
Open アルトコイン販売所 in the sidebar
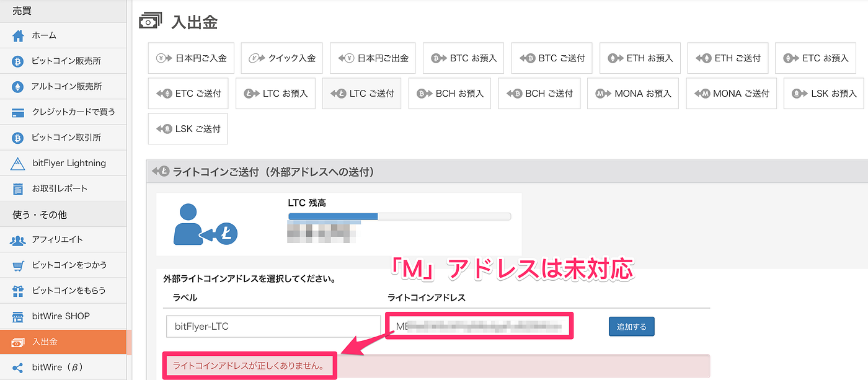pos(63,86)
